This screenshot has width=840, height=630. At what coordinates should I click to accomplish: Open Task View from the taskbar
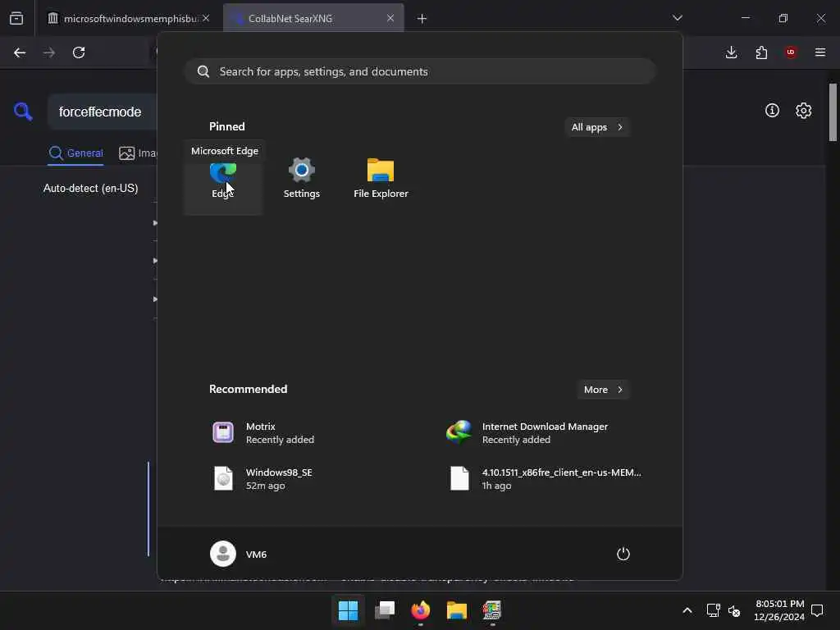pyautogui.click(x=385, y=609)
